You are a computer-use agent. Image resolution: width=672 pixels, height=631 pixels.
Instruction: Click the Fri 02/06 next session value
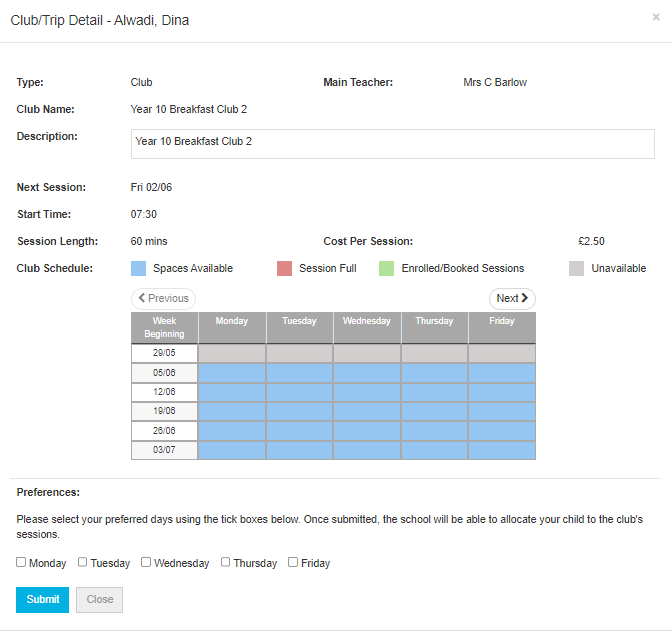[151, 187]
